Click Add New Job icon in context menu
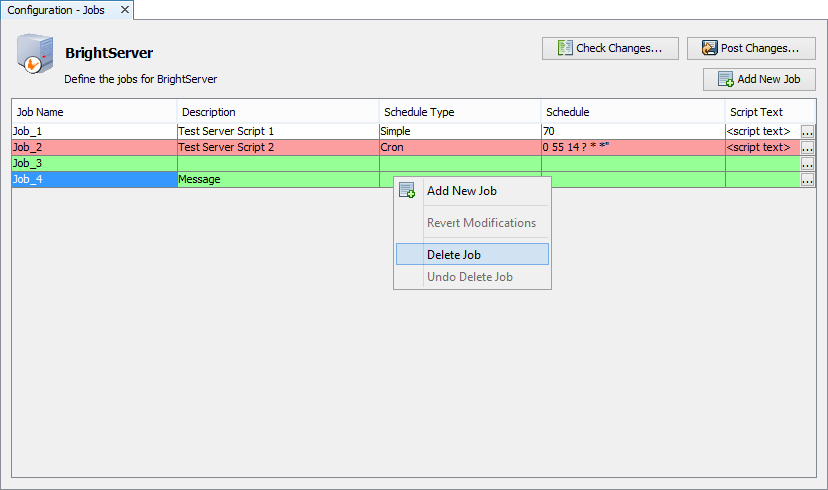 coord(407,191)
